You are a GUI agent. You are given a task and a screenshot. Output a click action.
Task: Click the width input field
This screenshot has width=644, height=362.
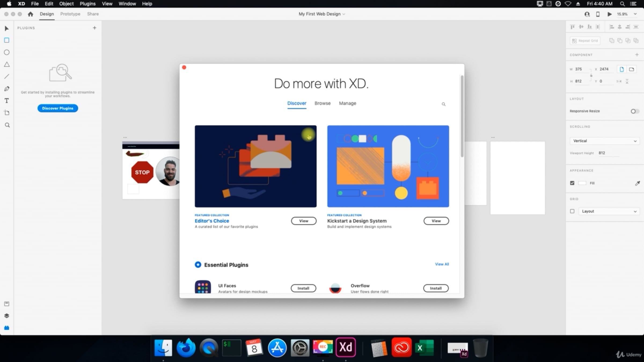(582, 69)
